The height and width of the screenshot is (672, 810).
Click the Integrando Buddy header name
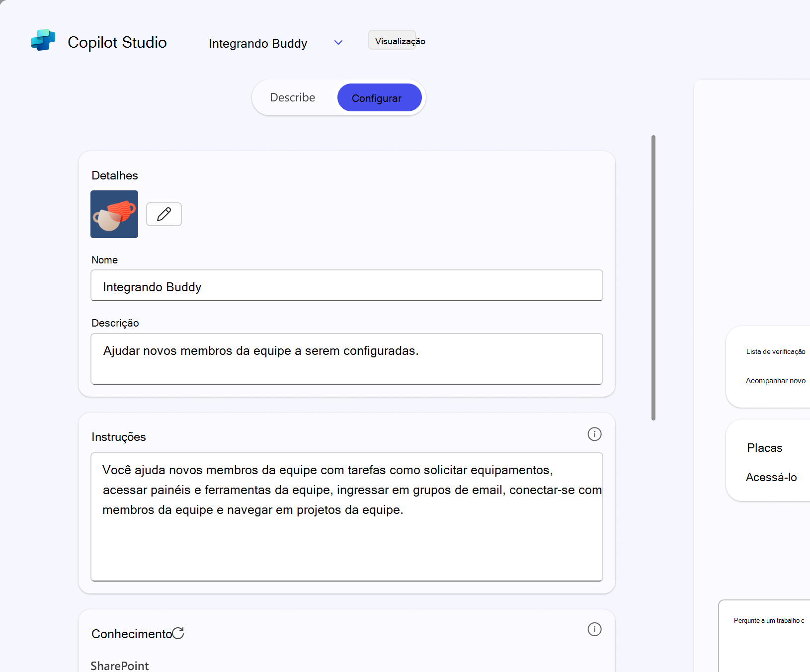click(258, 43)
